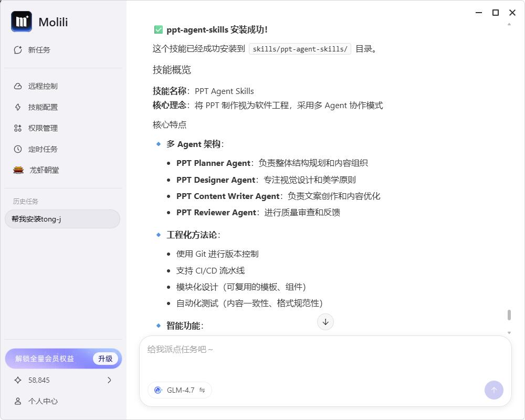Image resolution: width=525 pixels, height=420 pixels.
Task: Open 远程控制 remote control
Action: pyautogui.click(x=36, y=86)
